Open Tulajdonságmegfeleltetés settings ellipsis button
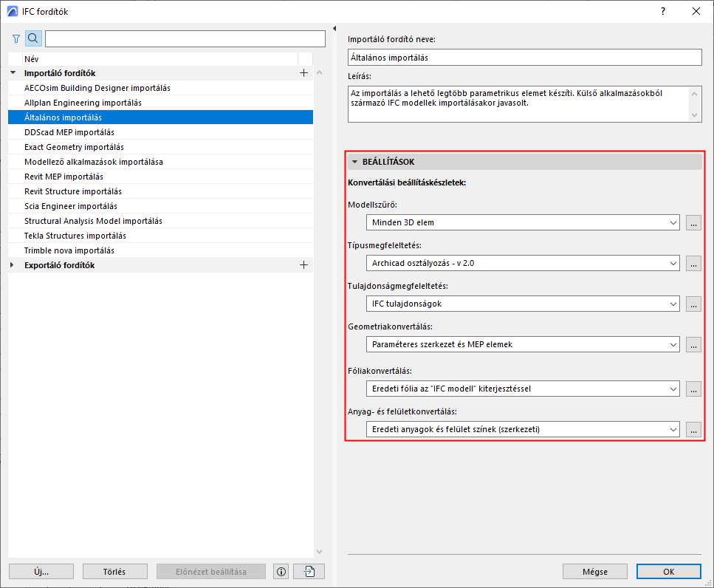This screenshot has width=714, height=588. (693, 304)
